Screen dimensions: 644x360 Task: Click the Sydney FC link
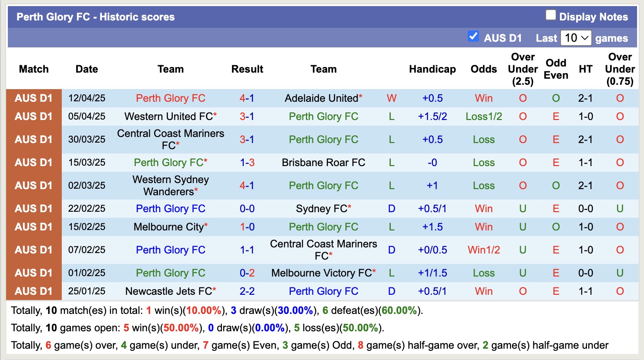(320, 208)
